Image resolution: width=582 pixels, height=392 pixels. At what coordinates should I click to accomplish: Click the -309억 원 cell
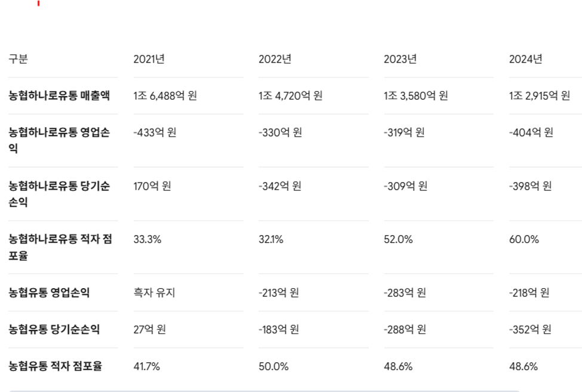coord(405,186)
